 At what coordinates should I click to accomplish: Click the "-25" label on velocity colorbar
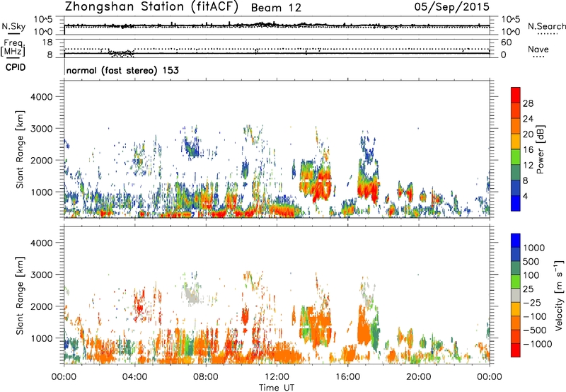point(532,303)
